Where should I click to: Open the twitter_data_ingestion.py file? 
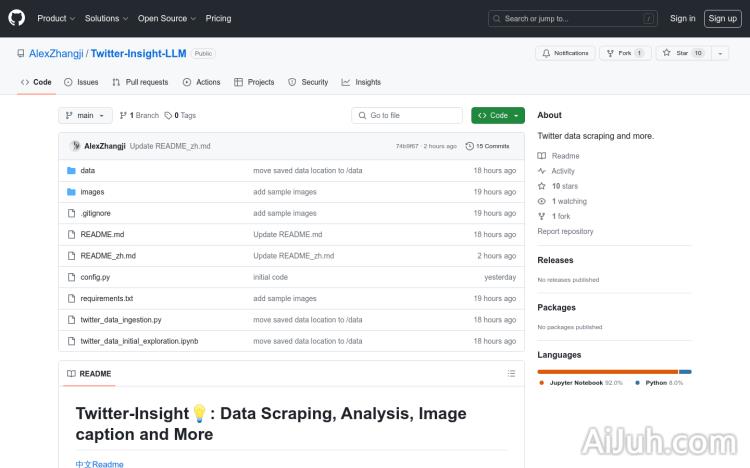[x=121, y=320]
